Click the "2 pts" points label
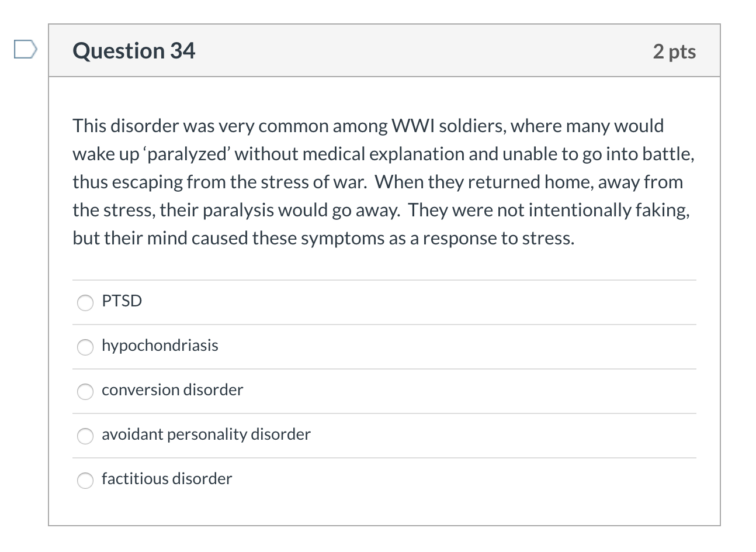756x552 pixels. [x=674, y=51]
